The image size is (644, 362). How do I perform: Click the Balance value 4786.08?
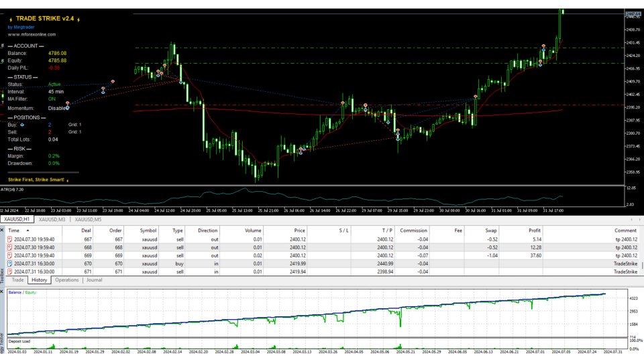[x=57, y=54]
